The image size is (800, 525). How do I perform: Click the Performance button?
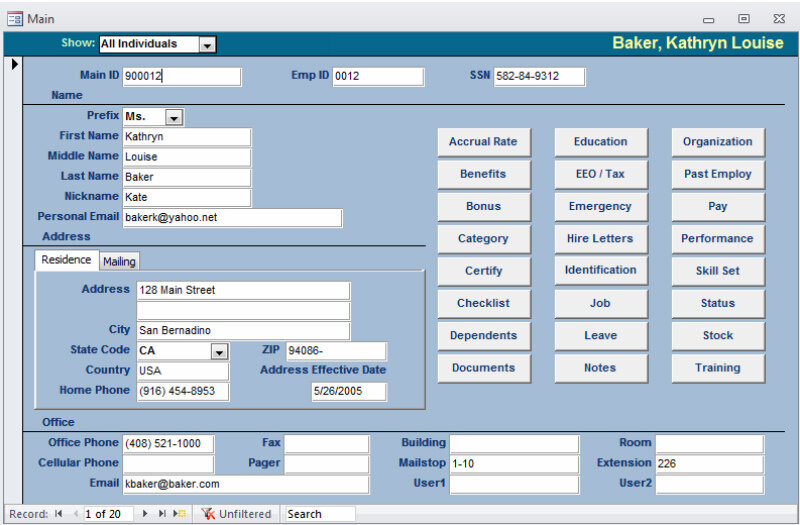tap(717, 239)
